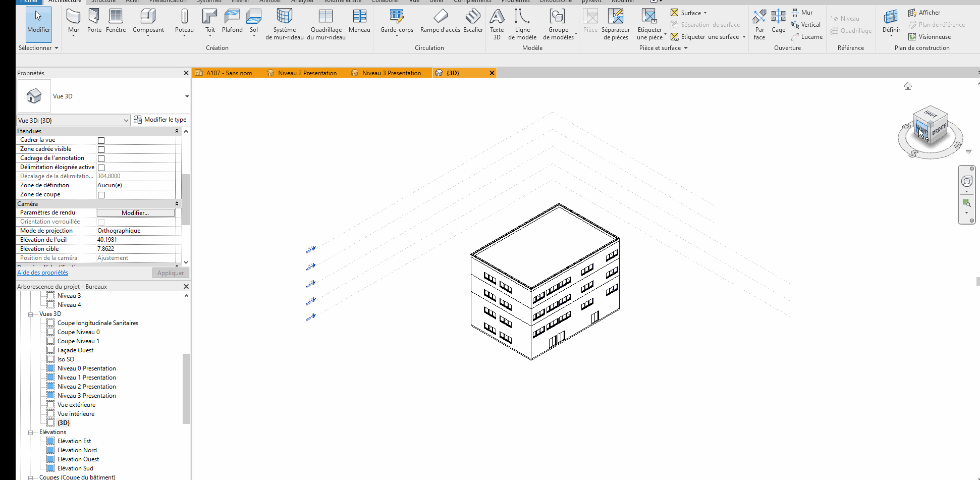This screenshot has width=980, height=480.
Task: Toggle Zone cadrée visible option
Action: 101,149
